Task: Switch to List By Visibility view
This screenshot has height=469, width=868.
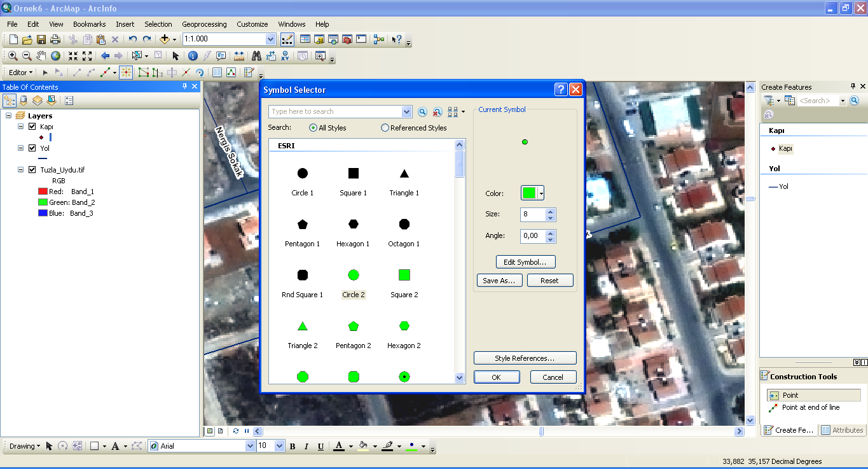Action: [38, 101]
